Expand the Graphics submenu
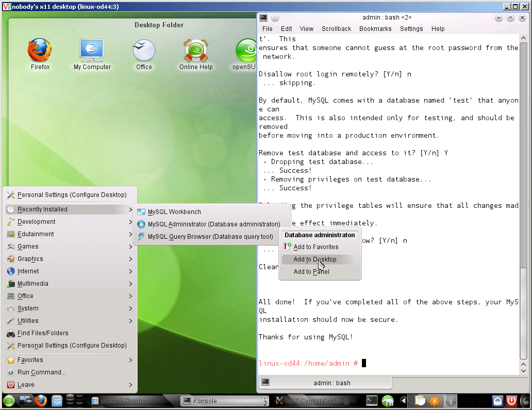This screenshot has width=532, height=410. click(70, 259)
